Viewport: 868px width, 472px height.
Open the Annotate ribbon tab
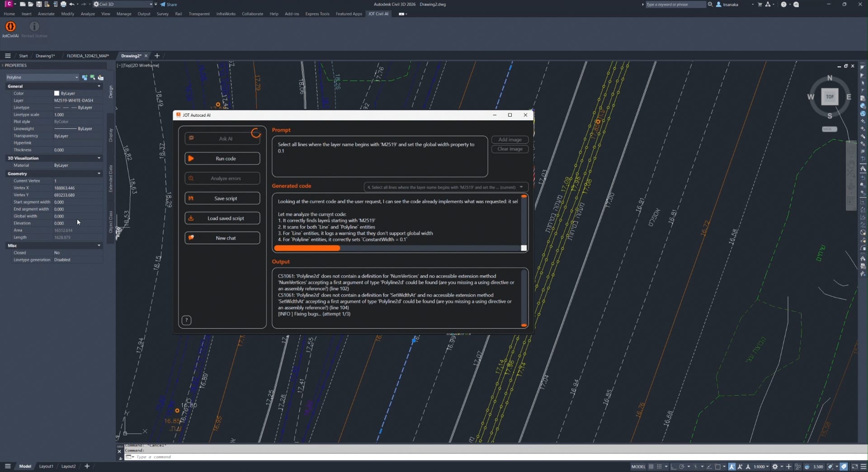[46, 14]
